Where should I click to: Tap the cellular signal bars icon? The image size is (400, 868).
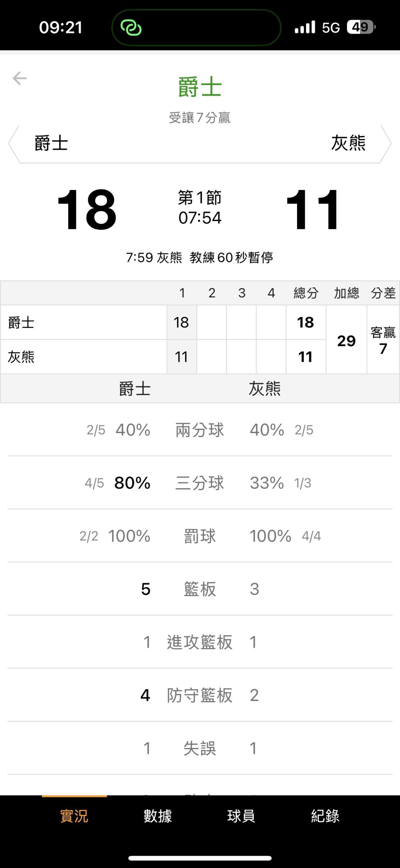tap(304, 27)
